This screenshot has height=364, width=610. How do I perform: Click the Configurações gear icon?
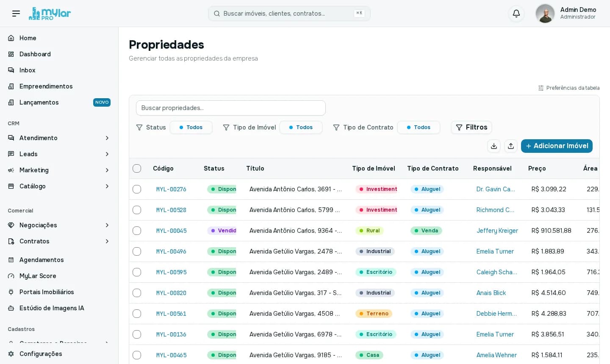pos(11,354)
